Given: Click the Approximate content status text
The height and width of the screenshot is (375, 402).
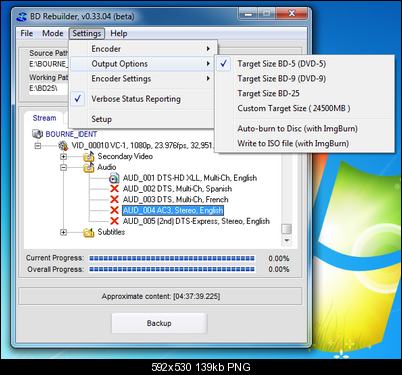Looking at the screenshot, I should click(x=161, y=296).
